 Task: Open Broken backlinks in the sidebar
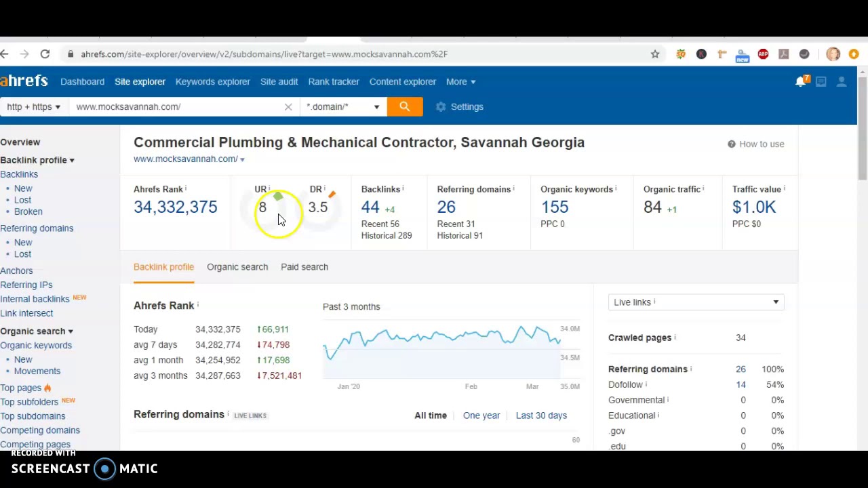point(28,211)
